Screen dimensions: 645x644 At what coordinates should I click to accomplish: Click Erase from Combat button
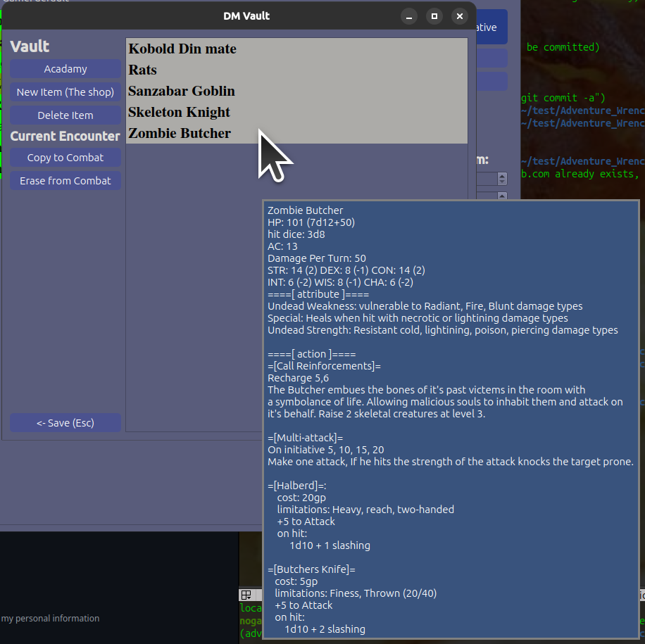pos(65,181)
